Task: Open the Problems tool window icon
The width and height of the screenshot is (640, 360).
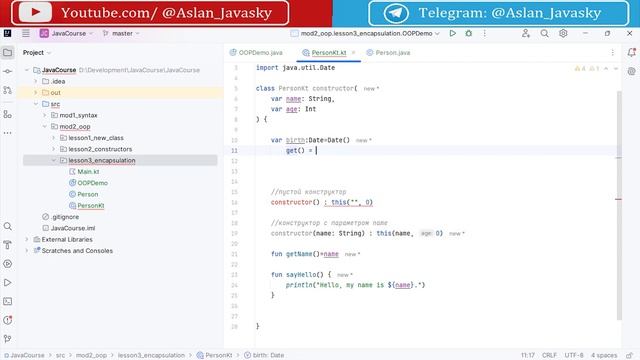Action: 8,320
